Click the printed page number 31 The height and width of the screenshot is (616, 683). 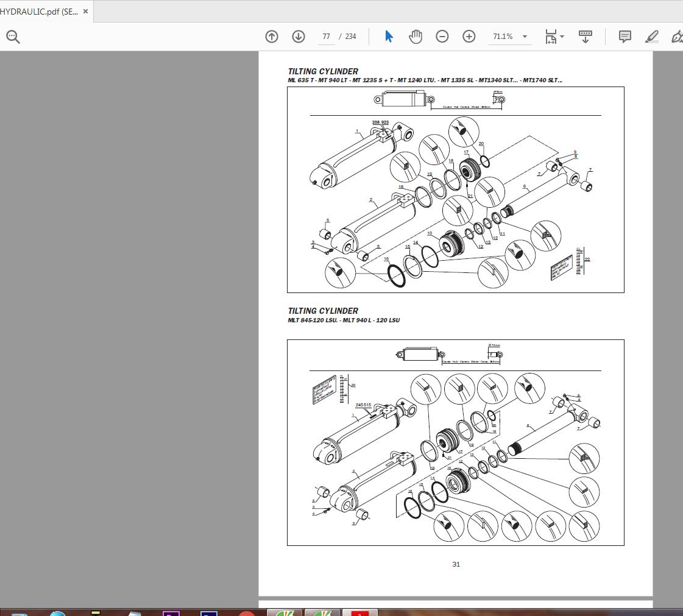coord(456,564)
